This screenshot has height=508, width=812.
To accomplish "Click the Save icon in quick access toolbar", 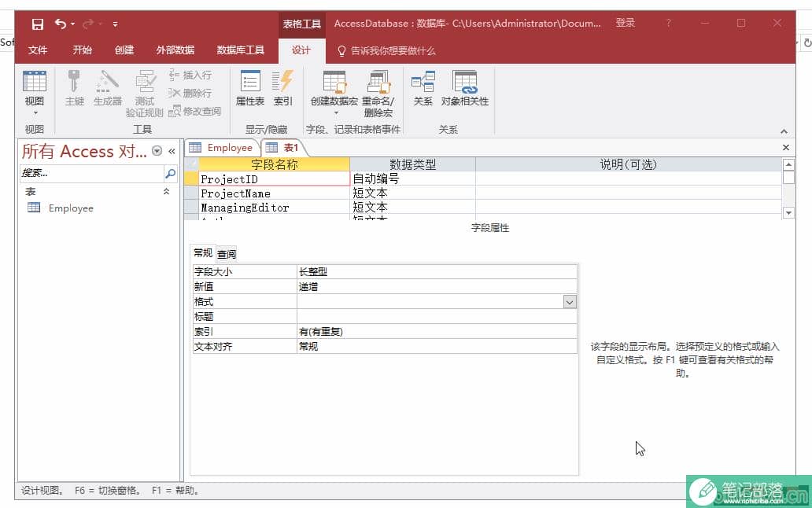I will tap(37, 24).
